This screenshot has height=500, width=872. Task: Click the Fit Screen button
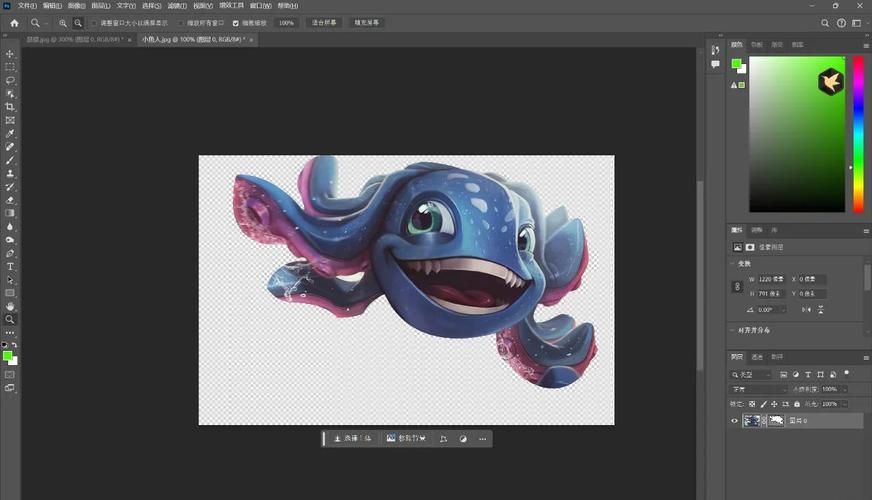(324, 23)
